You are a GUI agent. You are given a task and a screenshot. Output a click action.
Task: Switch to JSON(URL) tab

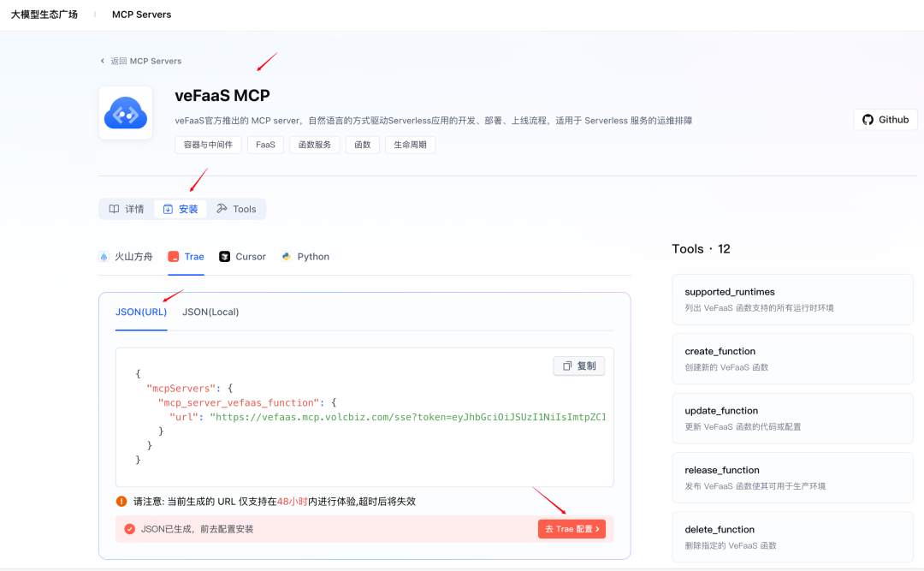click(141, 312)
